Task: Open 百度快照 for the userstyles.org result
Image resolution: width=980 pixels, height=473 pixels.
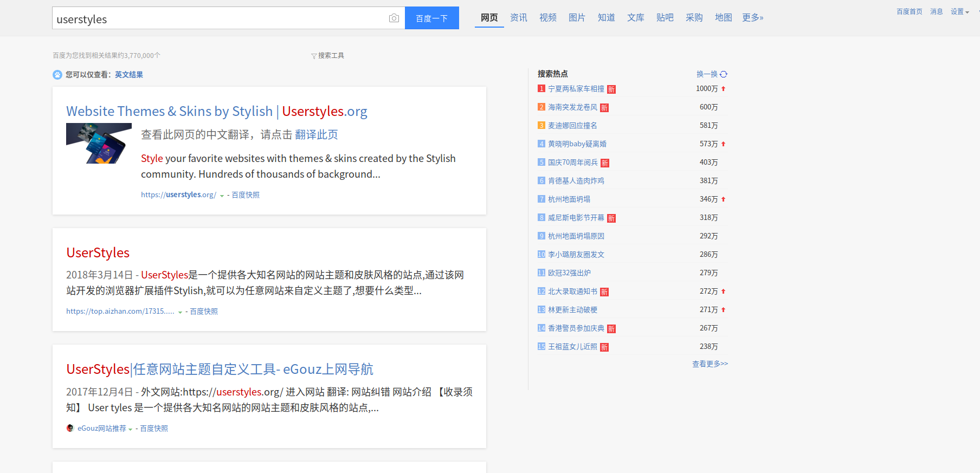Action: [x=246, y=195]
